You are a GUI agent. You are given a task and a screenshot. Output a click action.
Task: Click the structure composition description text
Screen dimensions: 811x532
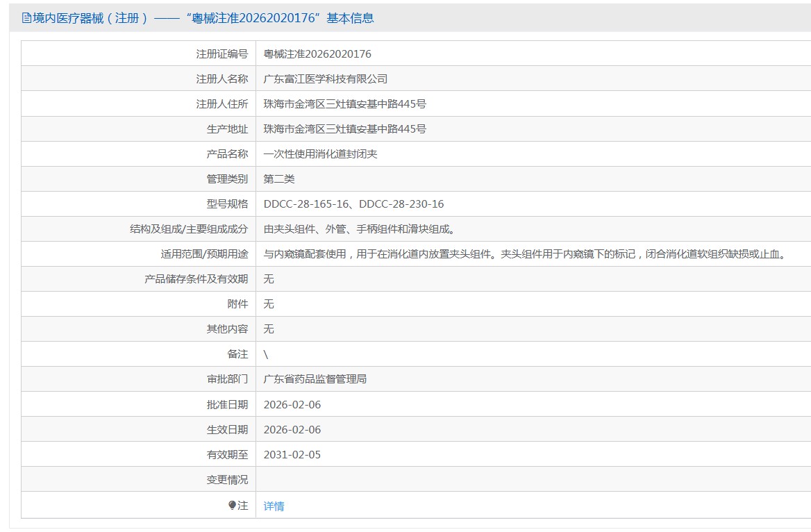tap(359, 229)
